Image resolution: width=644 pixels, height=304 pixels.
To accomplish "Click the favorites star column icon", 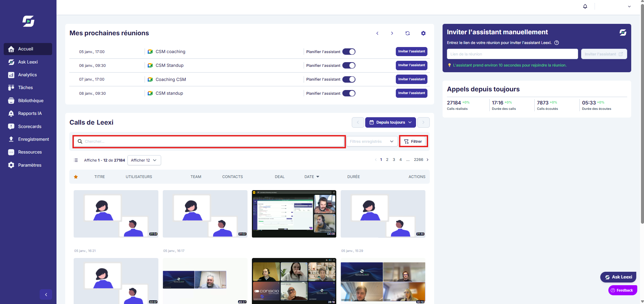I will tap(76, 177).
